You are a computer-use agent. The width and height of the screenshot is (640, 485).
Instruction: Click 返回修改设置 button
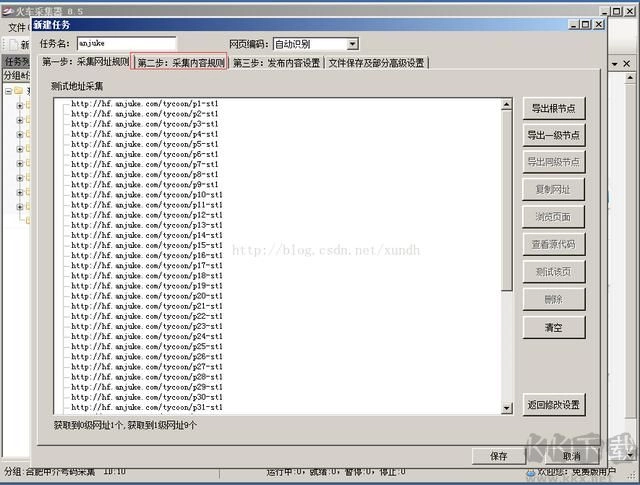(x=553, y=405)
